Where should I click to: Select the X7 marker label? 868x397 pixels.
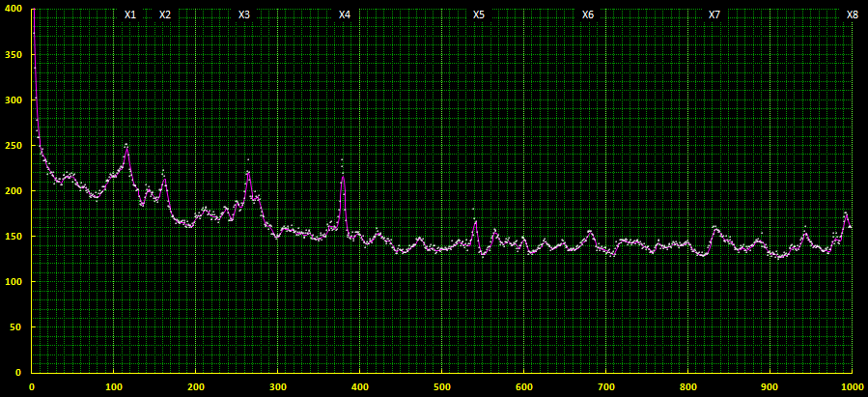coord(714,15)
